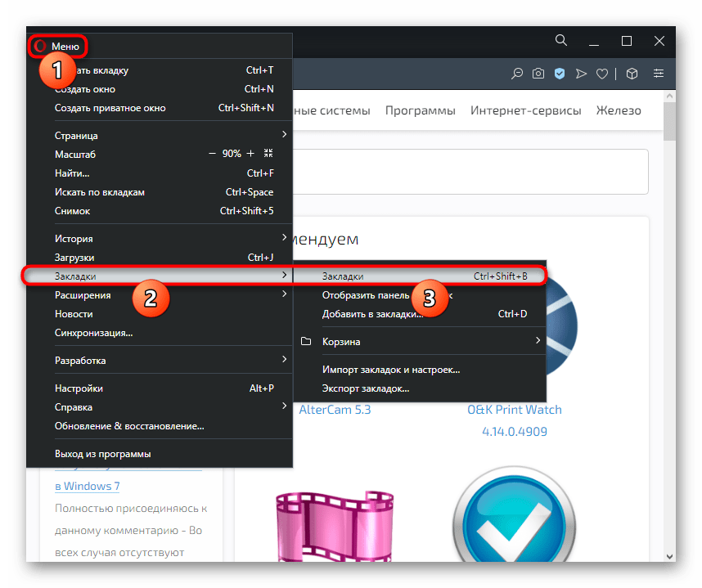Click the fullscreen icon in the Масштаб row
The image size is (702, 588).
(268, 154)
